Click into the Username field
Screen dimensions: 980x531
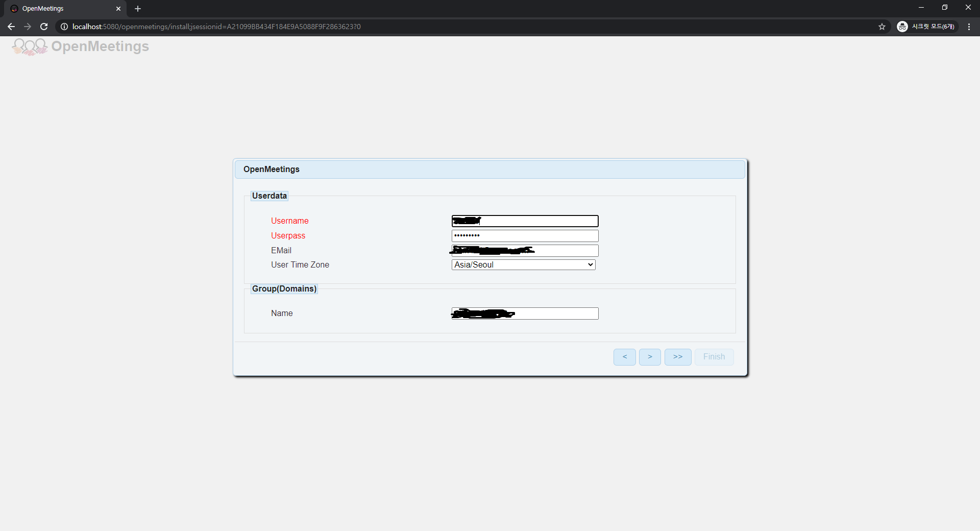(x=525, y=221)
